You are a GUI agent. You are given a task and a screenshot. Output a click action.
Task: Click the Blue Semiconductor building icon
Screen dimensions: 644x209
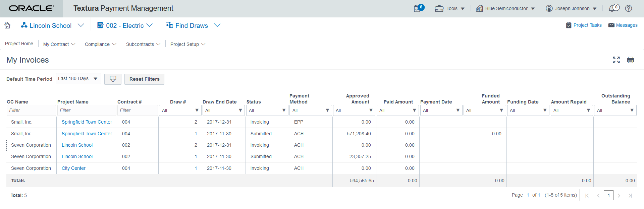(x=479, y=9)
